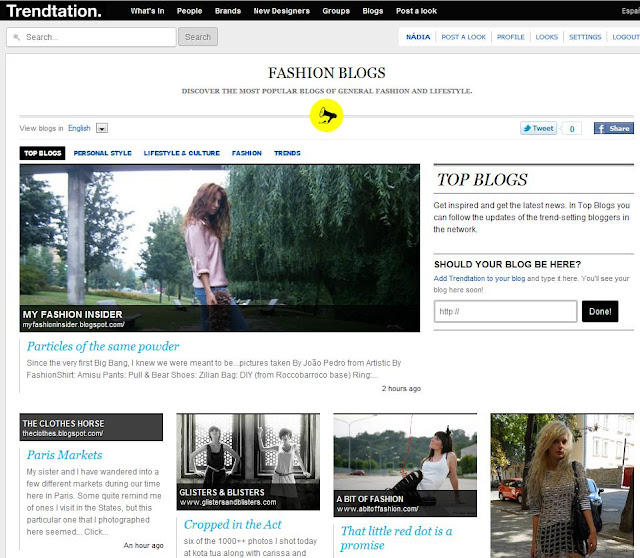The height and width of the screenshot is (558, 640).
Task: Open My Fashion Insider featured image
Action: pyautogui.click(x=220, y=248)
